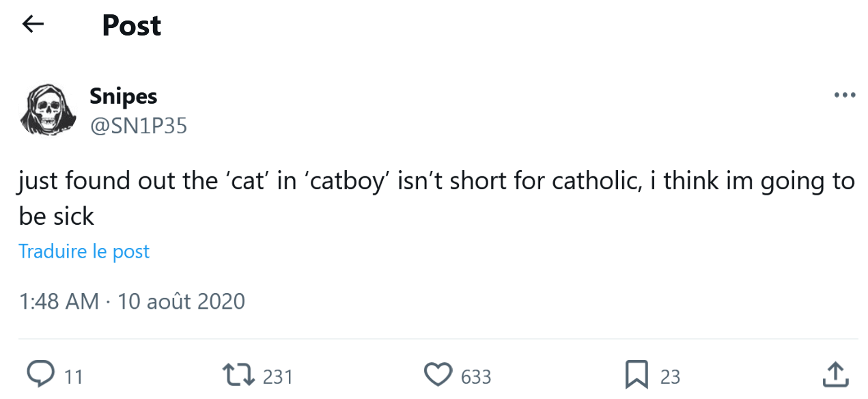
Task: Open the three-dot more options menu
Action: [x=845, y=96]
